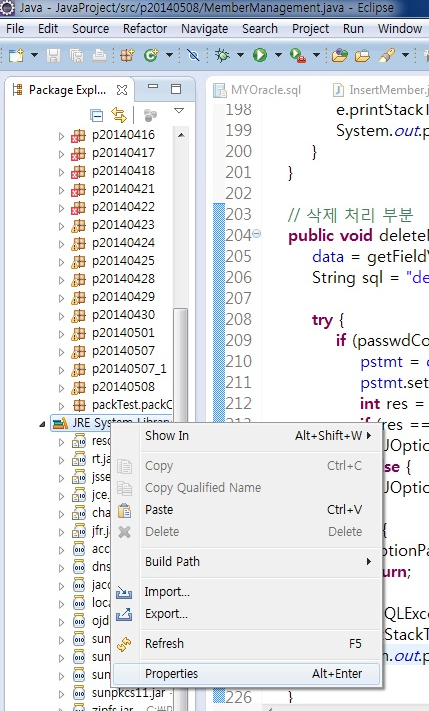
Task: Click the New Java Package toolbar icon
Action: [x=127, y=55]
